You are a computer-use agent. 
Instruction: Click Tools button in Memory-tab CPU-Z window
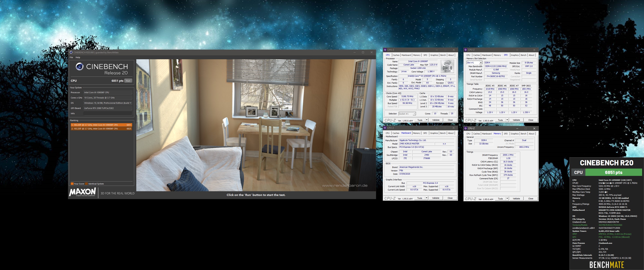click(x=500, y=199)
